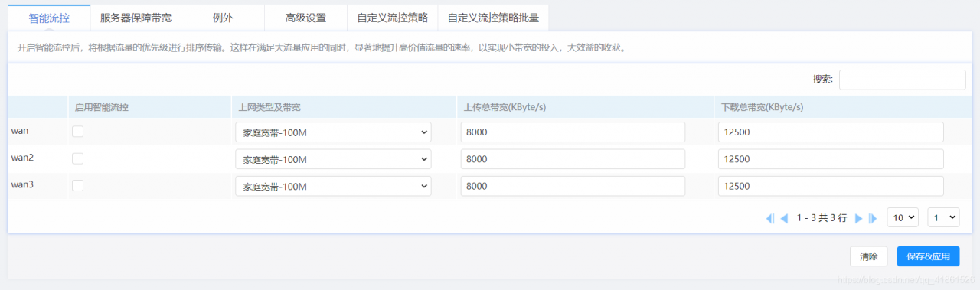Open the 例外 tab

coord(223,17)
